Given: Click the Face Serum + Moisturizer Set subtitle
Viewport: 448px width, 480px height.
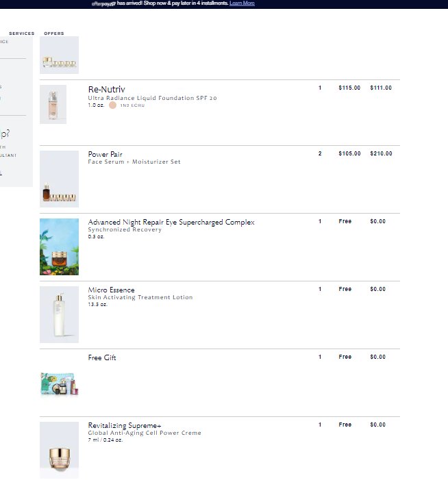Looking at the screenshot, I should (x=134, y=162).
